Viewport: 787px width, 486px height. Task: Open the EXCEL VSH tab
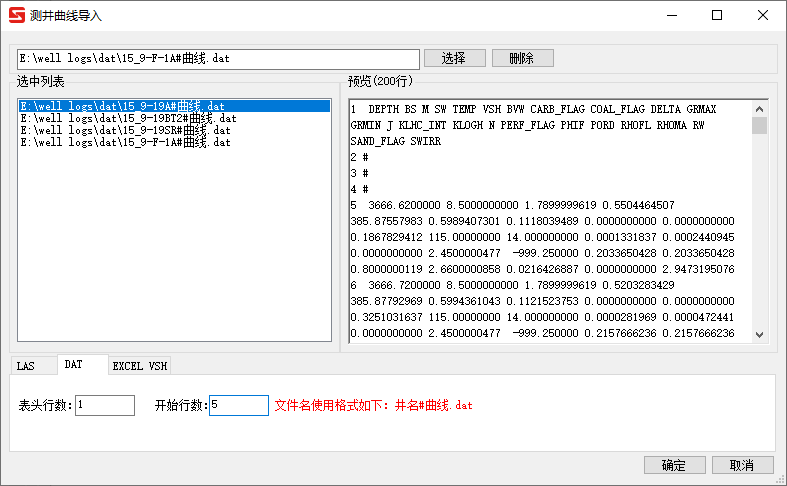coord(140,366)
